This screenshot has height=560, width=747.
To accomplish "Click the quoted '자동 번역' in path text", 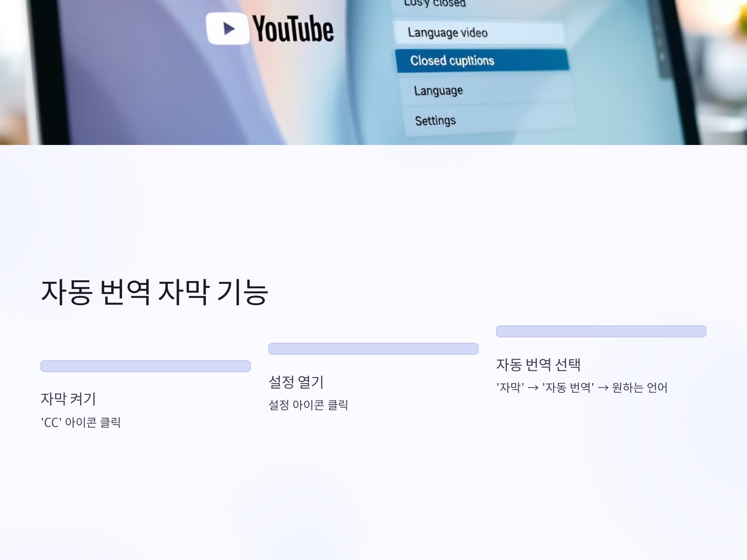I will click(x=568, y=388).
